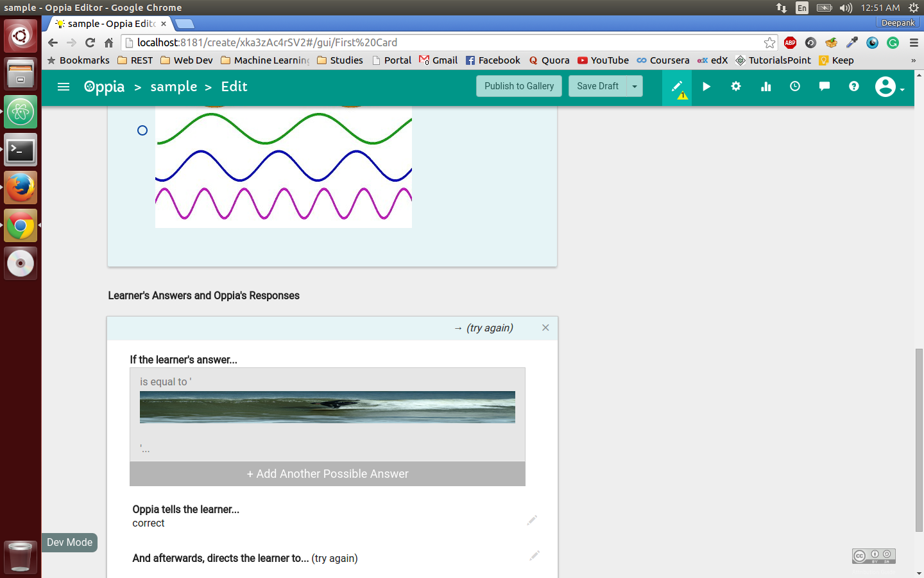Select the radio button beside wave image

pyautogui.click(x=142, y=130)
